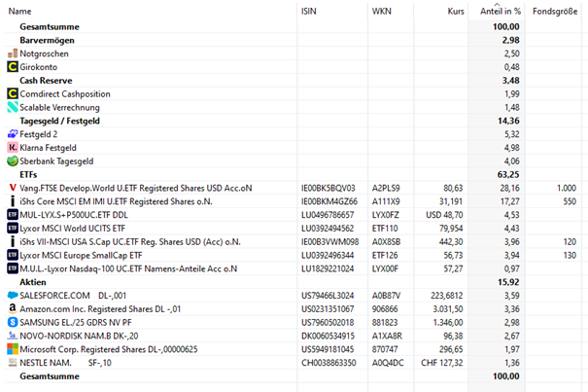Click the Fondsgröße value 550
Screen dimensions: 588x392
pos(570,201)
